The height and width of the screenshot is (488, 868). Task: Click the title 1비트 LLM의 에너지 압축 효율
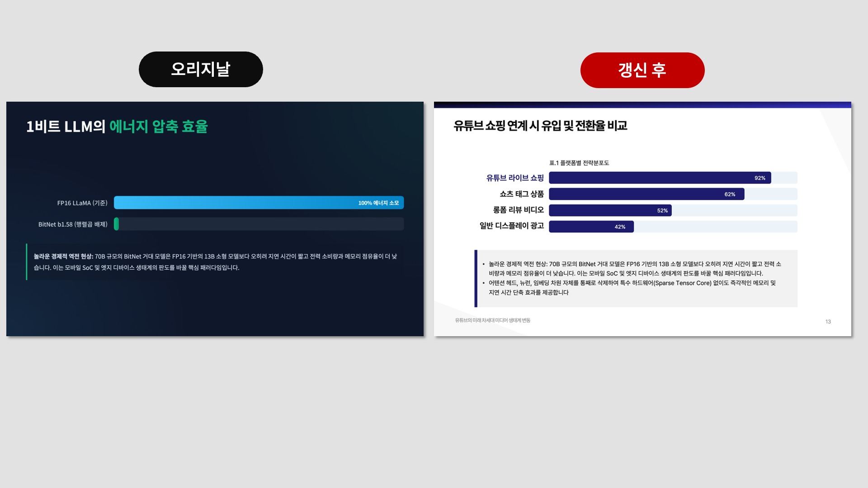click(117, 127)
